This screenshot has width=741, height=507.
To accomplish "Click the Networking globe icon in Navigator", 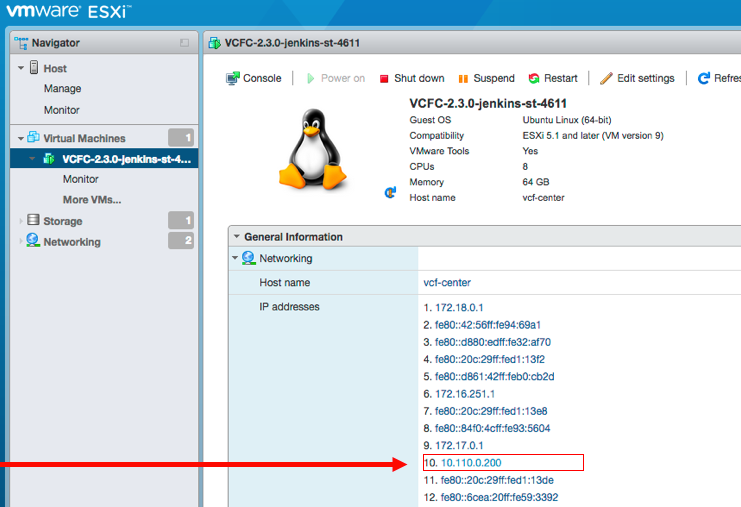I will click(x=33, y=241).
